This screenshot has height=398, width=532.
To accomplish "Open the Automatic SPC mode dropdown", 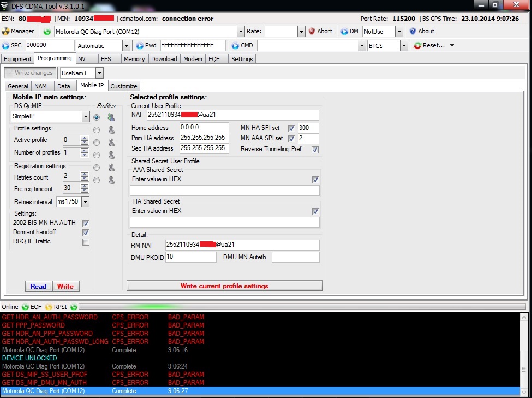I will 126,46.
